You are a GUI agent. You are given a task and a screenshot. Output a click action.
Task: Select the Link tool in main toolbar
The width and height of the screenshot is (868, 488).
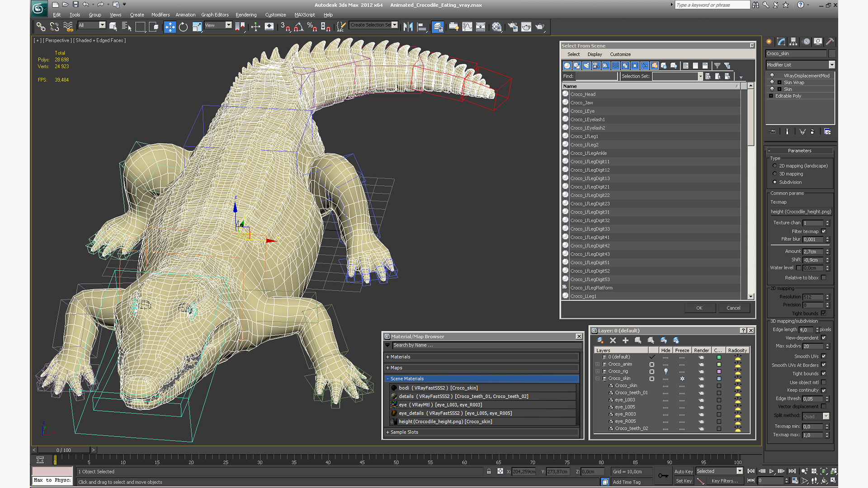41,27
